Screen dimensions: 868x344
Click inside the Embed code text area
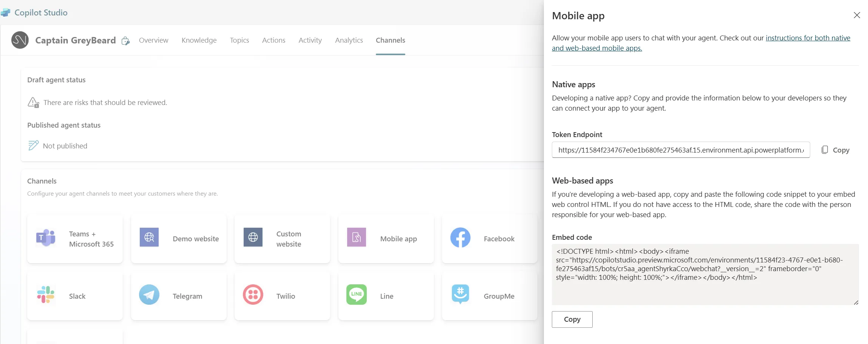(x=705, y=275)
